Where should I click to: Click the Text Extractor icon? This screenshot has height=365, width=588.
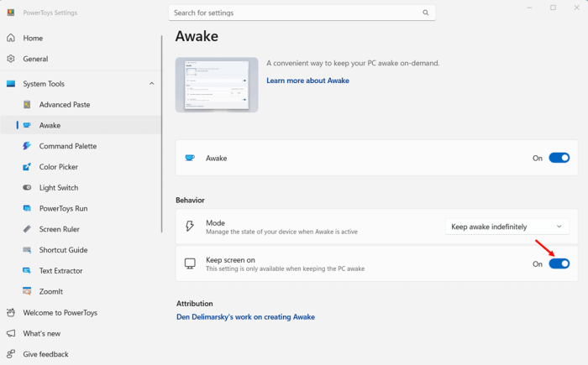pos(27,270)
